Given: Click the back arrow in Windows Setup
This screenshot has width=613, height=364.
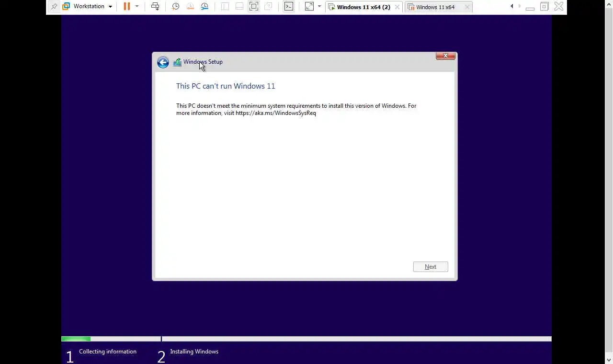Looking at the screenshot, I should [163, 62].
